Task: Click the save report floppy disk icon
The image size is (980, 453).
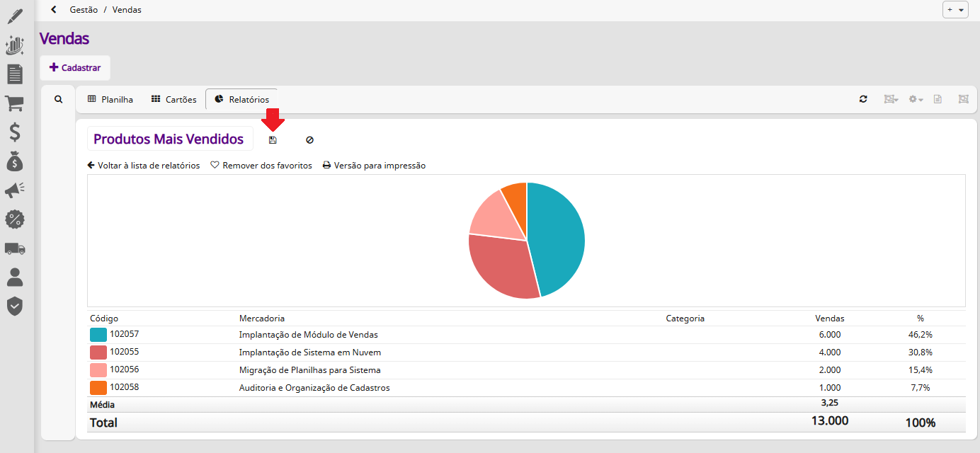Action: pyautogui.click(x=273, y=140)
